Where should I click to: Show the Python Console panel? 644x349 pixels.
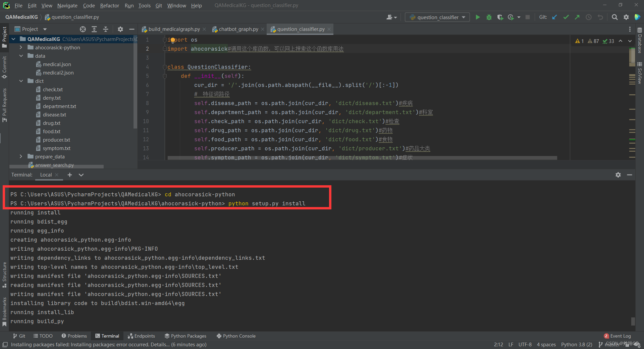click(x=236, y=336)
